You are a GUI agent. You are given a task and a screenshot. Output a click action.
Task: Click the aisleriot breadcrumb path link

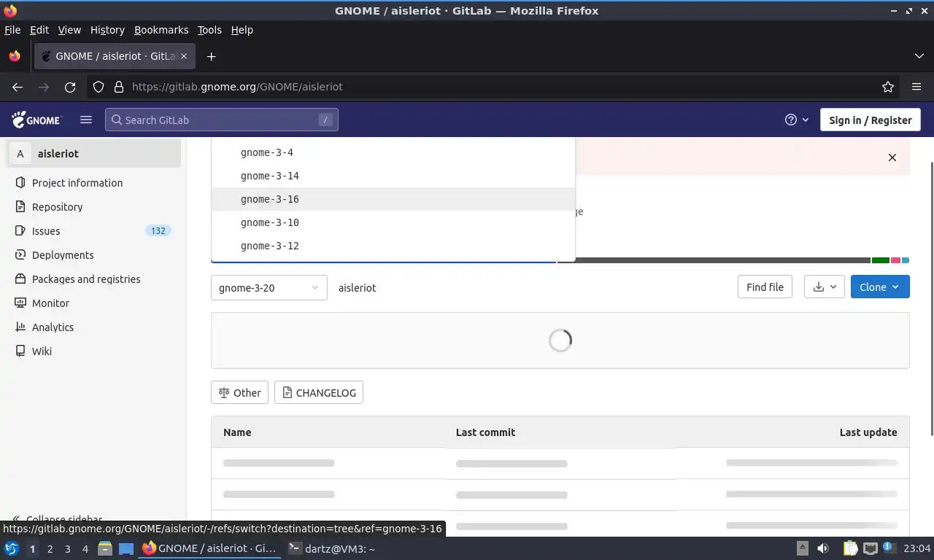coord(358,288)
